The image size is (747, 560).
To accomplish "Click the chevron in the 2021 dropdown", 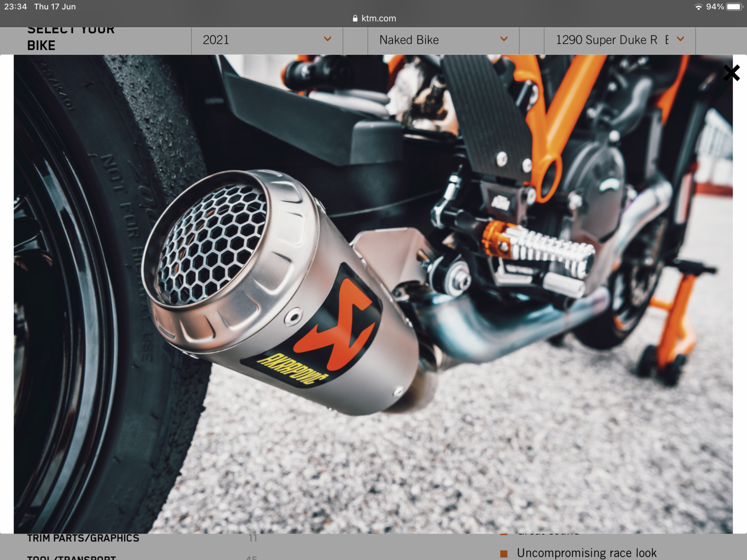I will [328, 39].
